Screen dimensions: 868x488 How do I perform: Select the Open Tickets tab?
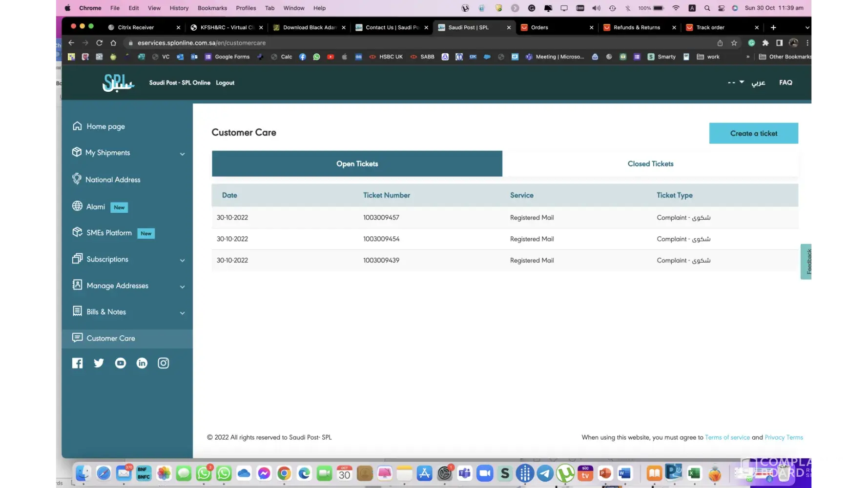coord(357,164)
